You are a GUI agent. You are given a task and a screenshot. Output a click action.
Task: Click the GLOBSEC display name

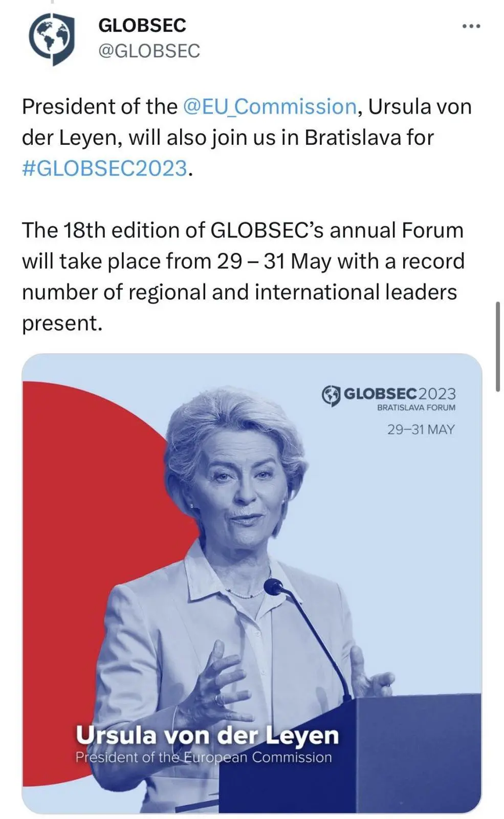pos(142,26)
